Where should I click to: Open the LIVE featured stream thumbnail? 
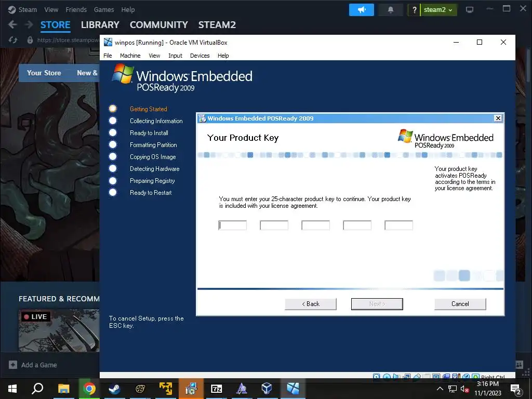(59, 330)
